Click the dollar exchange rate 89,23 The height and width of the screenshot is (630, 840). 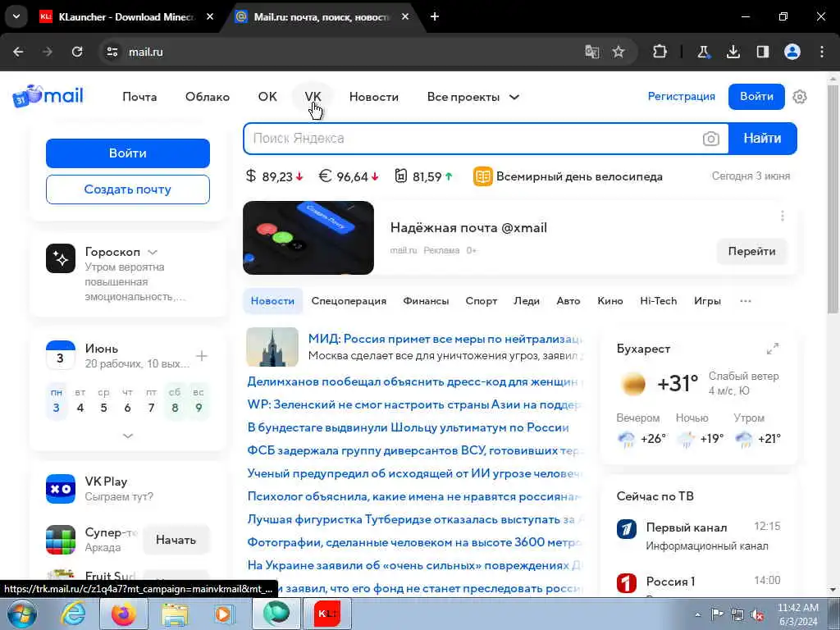click(x=274, y=176)
